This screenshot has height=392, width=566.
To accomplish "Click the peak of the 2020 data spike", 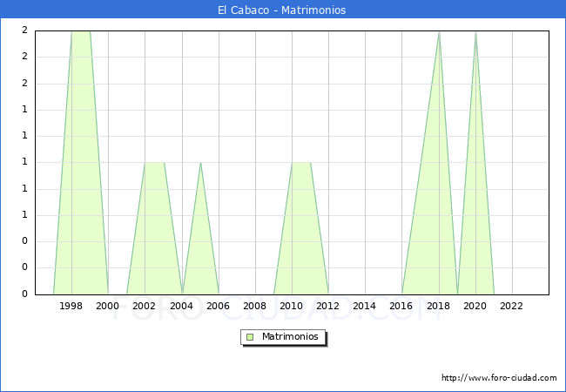I will [475, 32].
